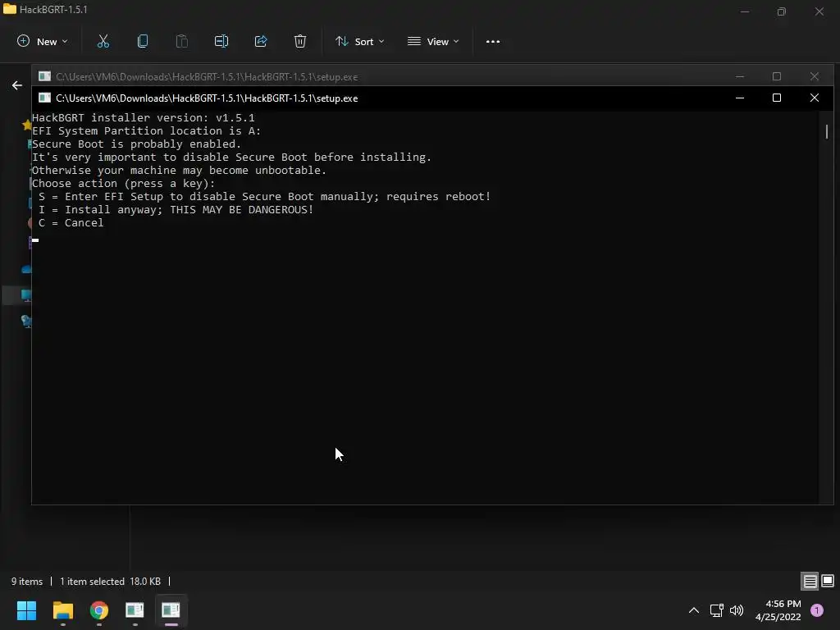Click the 'C = Cancel' line in console
Viewport: 840px width, 630px height.
point(71,223)
